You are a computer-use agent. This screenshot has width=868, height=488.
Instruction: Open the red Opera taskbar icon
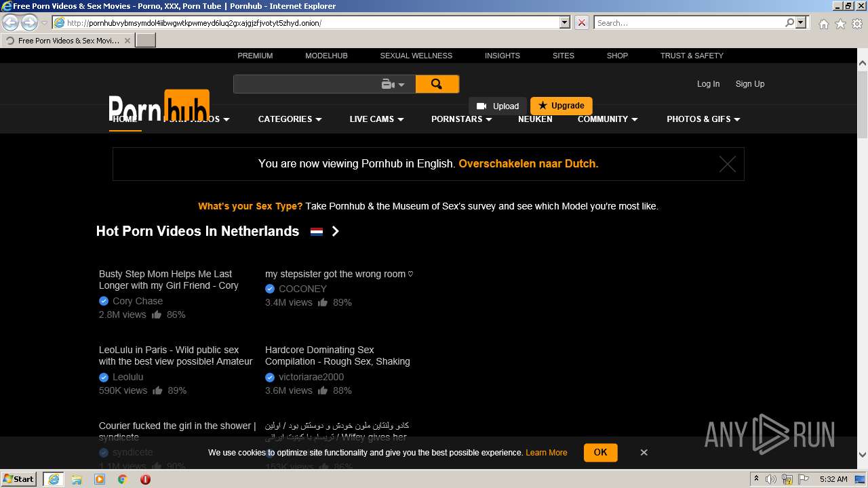pos(145,479)
